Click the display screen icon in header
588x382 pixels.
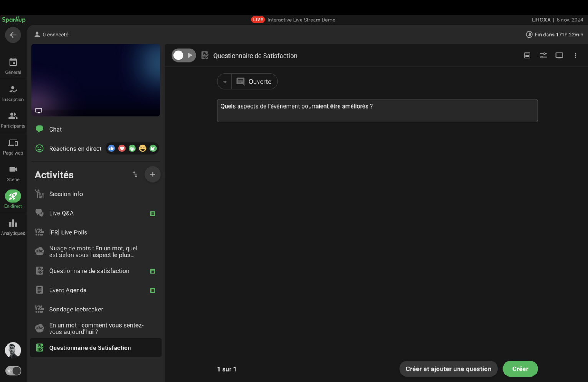point(559,56)
